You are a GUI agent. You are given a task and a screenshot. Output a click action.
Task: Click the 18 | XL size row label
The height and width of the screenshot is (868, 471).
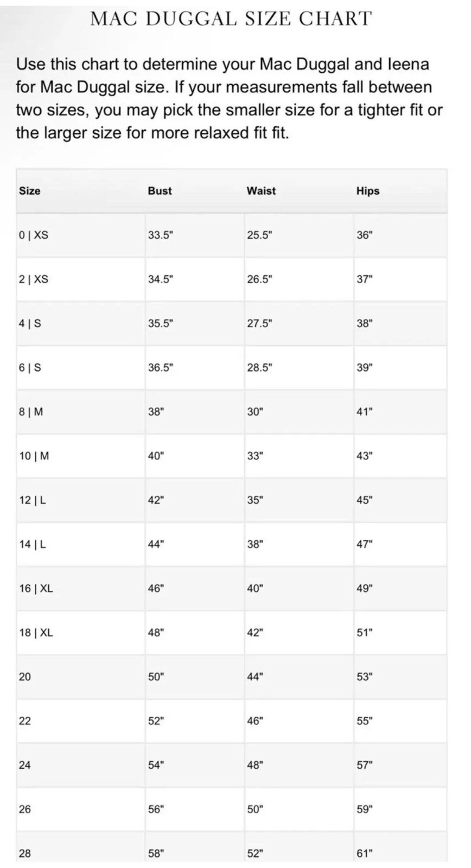click(36, 633)
